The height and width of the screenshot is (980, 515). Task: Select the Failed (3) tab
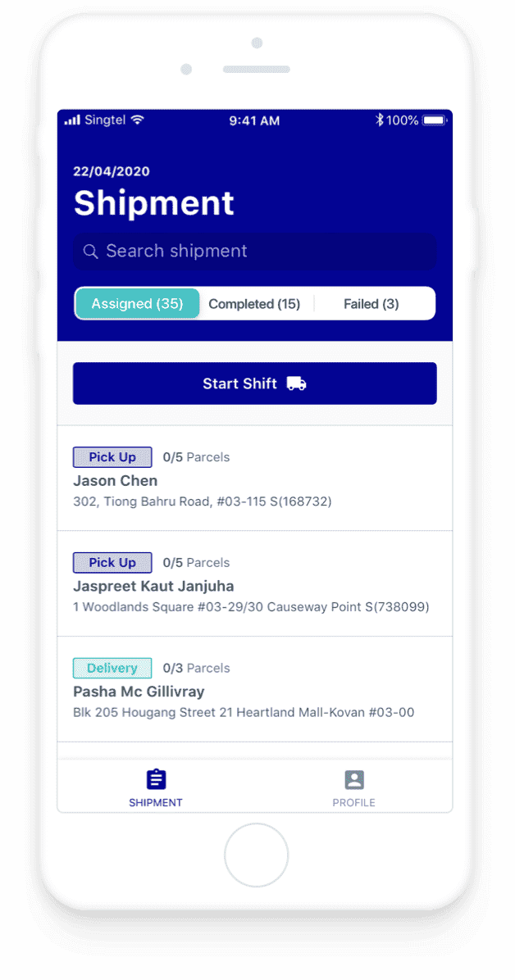(371, 304)
